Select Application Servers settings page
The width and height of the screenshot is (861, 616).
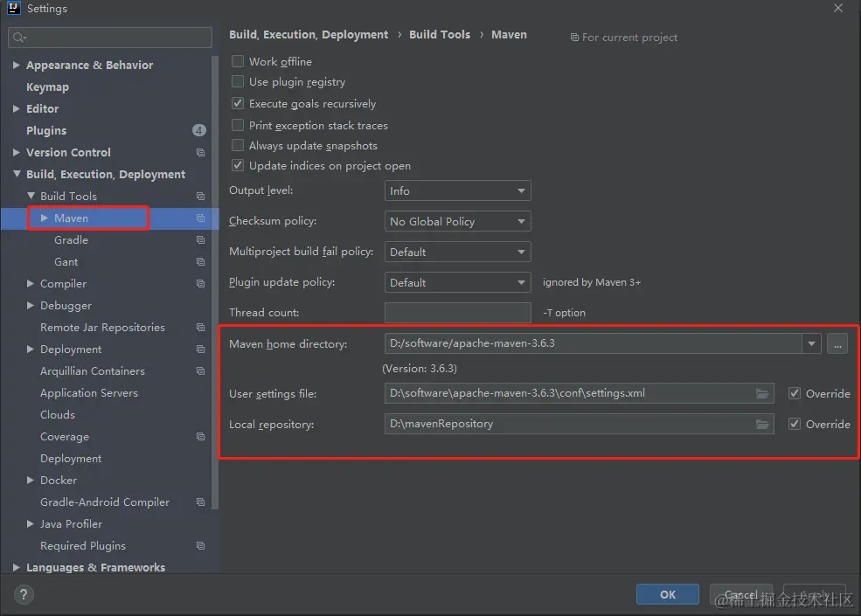[89, 393]
